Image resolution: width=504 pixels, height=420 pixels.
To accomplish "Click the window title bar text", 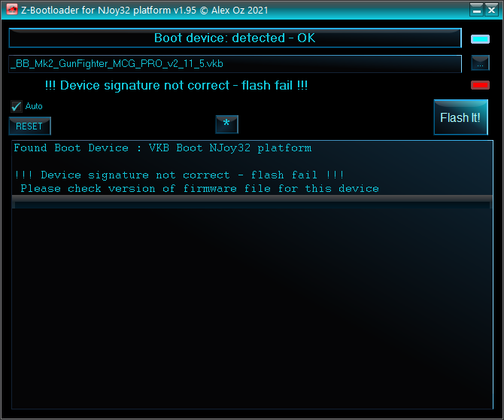I will click(x=144, y=10).
